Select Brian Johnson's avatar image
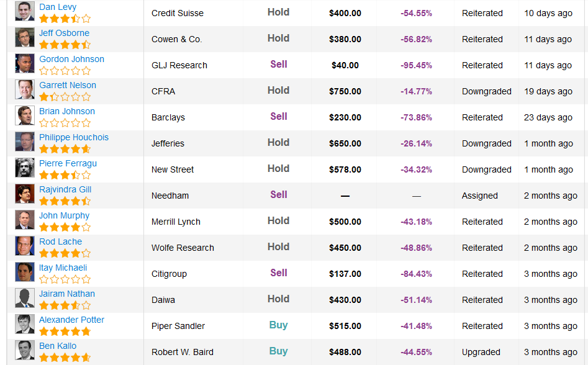The height and width of the screenshot is (365, 588). (25, 115)
